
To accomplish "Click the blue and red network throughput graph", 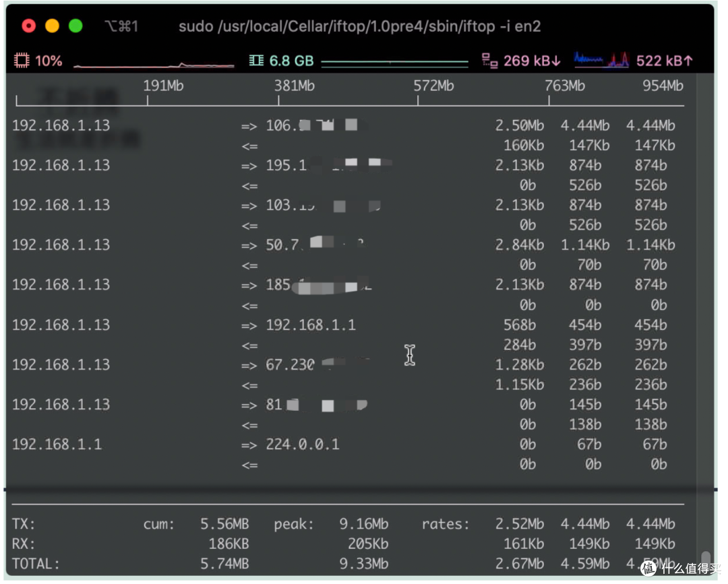I will click(x=601, y=61).
